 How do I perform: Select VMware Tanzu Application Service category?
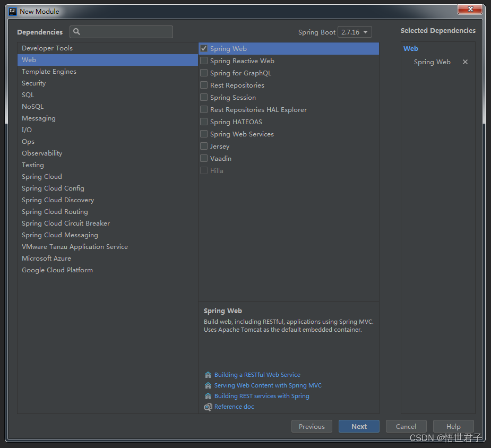[x=108, y=247]
